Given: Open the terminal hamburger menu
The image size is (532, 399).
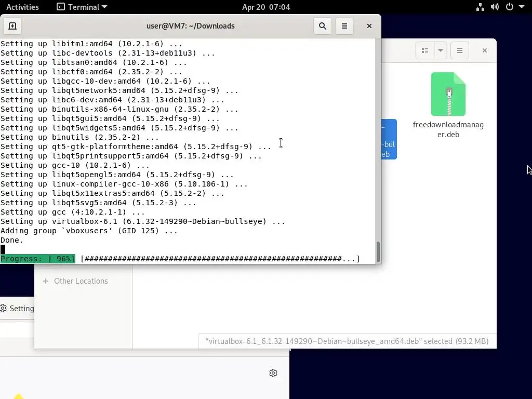Looking at the screenshot, I should [x=344, y=26].
